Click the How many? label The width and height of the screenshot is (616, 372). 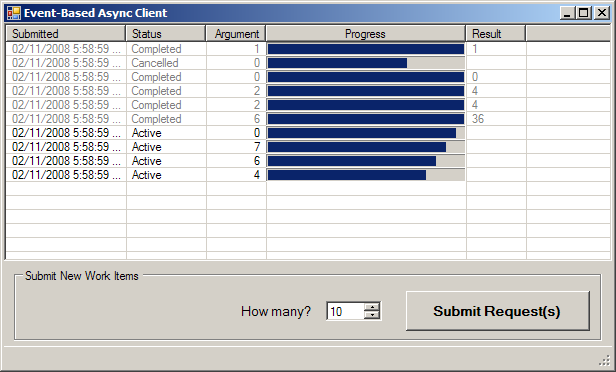coord(276,311)
